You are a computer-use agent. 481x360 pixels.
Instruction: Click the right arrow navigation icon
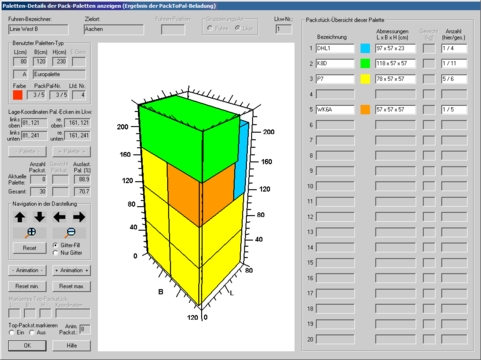click(x=79, y=217)
